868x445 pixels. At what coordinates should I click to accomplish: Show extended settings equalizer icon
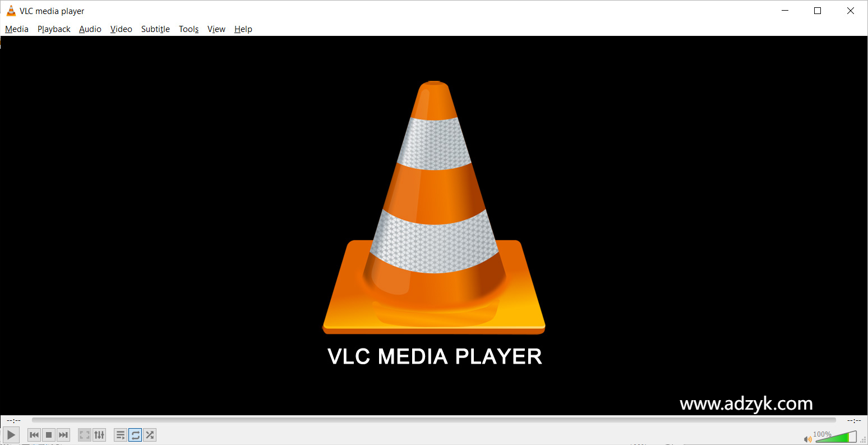coord(99,435)
